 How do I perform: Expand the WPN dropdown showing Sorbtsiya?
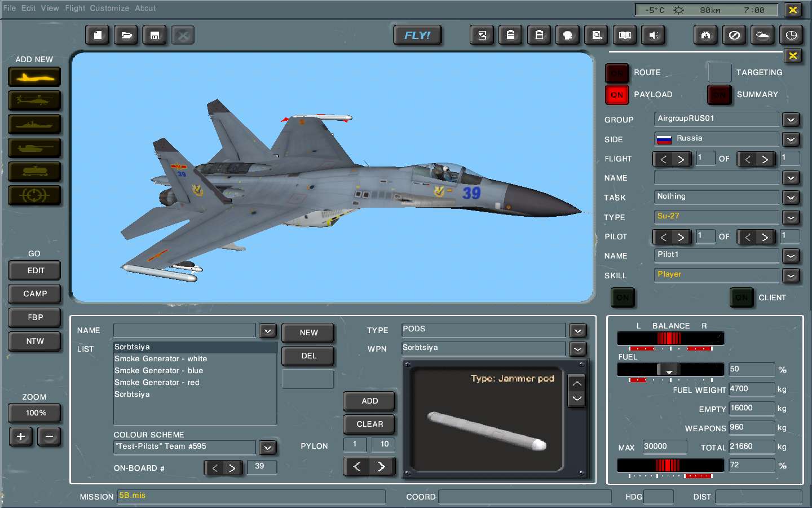[x=578, y=349]
